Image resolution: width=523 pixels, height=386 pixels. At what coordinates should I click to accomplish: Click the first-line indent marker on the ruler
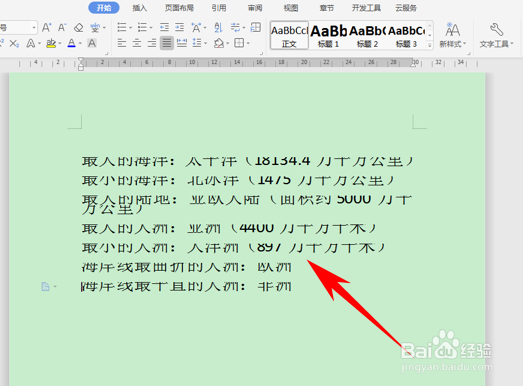coord(81,60)
